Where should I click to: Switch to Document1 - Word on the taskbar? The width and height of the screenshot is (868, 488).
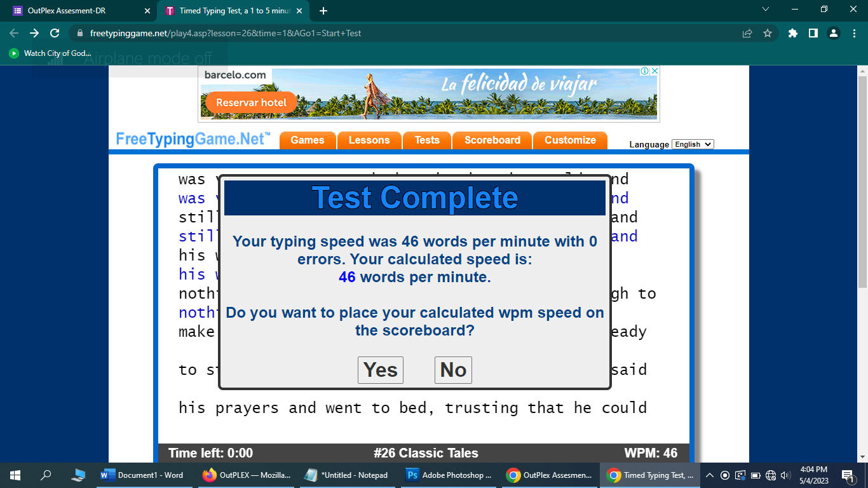pos(143,475)
